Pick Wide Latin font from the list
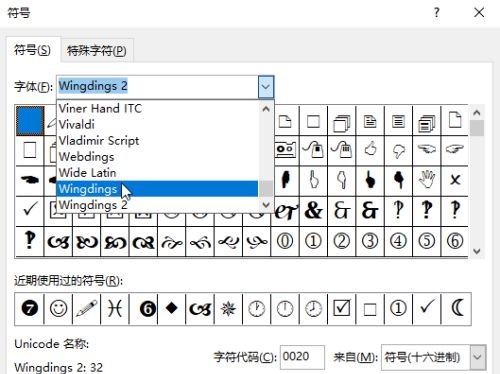The width and height of the screenshot is (500, 374). [x=157, y=173]
